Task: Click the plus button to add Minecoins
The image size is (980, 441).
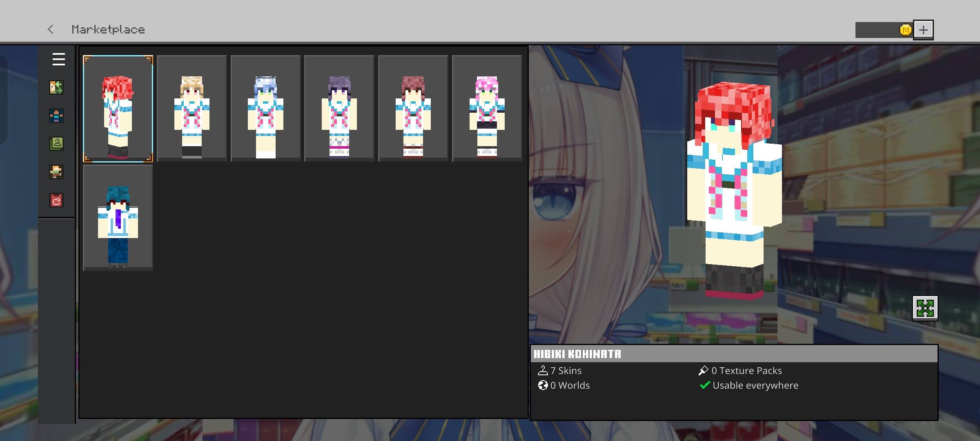Action: coord(923,29)
